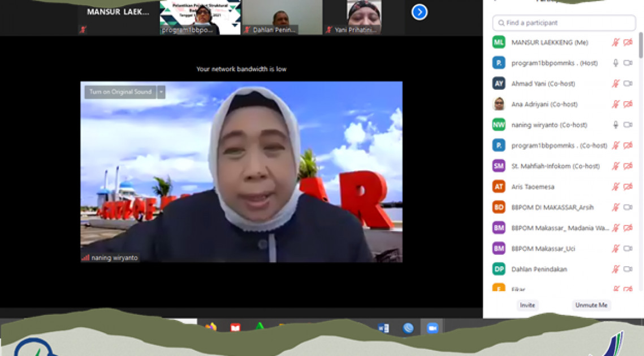
Task: Toggle microphone for naning wiryanto
Action: (x=615, y=124)
